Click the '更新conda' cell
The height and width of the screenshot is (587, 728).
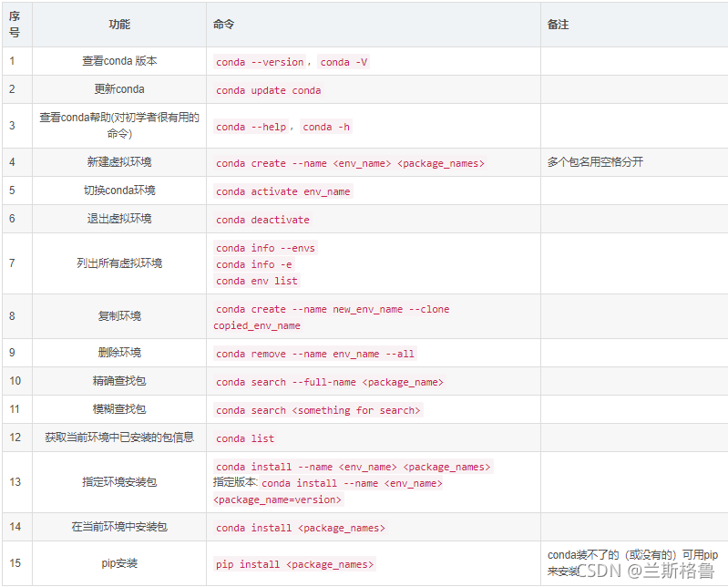pos(119,89)
